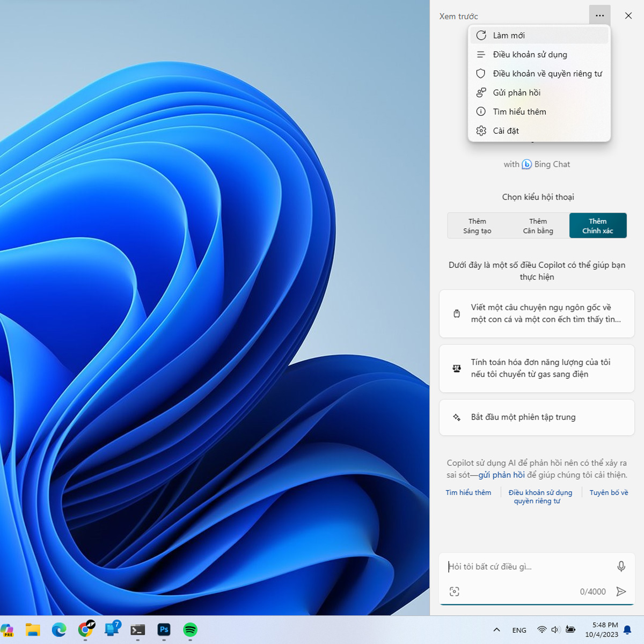Open the clock showing 5:48 PM

[602, 630]
